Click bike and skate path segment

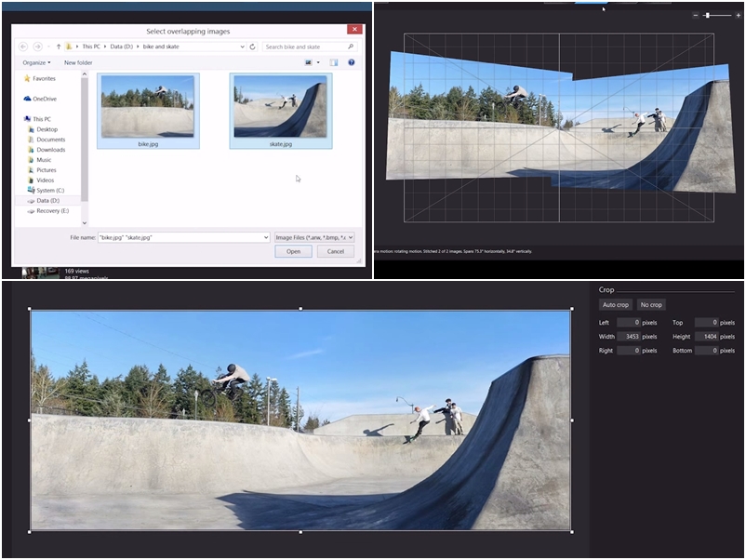point(161,47)
